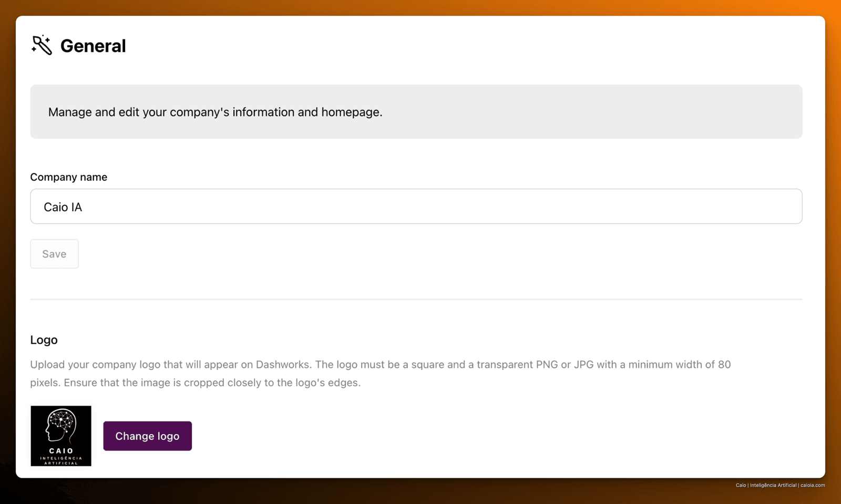This screenshot has height=504, width=841.
Task: Click the brain head graphic in logo
Action: pyautogui.click(x=61, y=426)
